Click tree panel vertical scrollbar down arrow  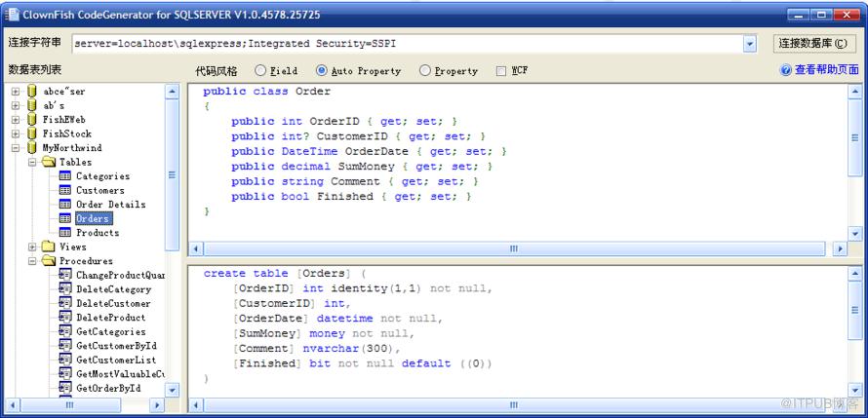[173, 389]
